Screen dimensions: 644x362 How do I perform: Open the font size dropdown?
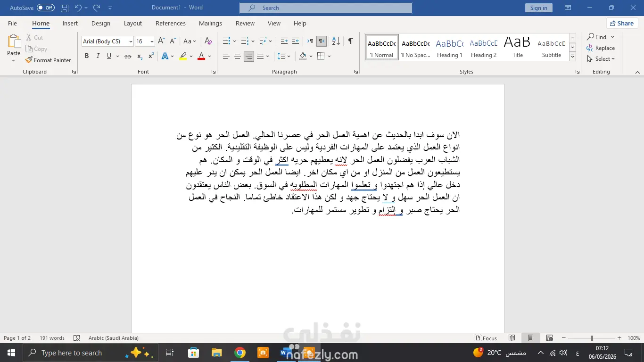pos(152,41)
